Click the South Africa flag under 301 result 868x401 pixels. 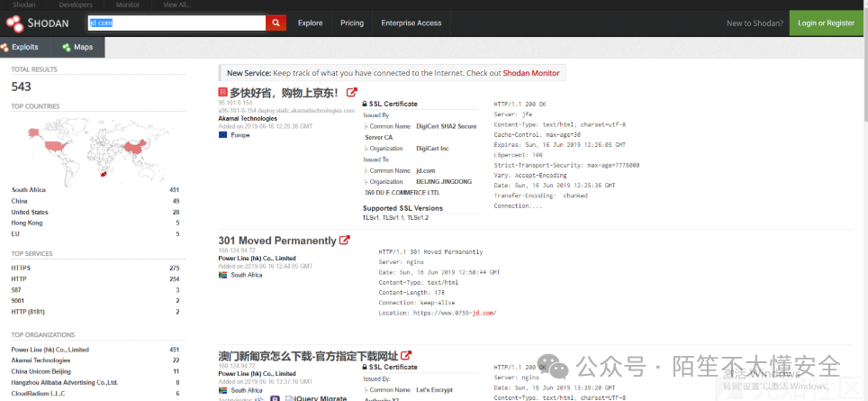pyautogui.click(x=223, y=275)
